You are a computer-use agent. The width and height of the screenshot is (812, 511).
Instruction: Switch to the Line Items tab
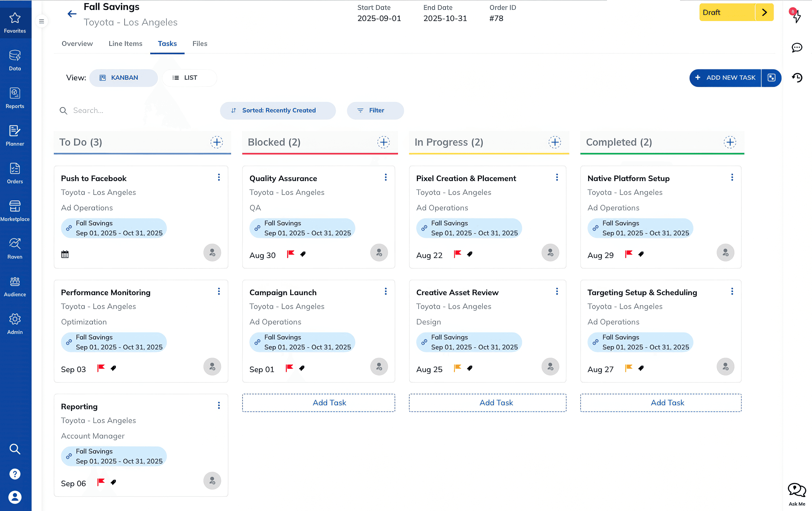[x=125, y=43]
